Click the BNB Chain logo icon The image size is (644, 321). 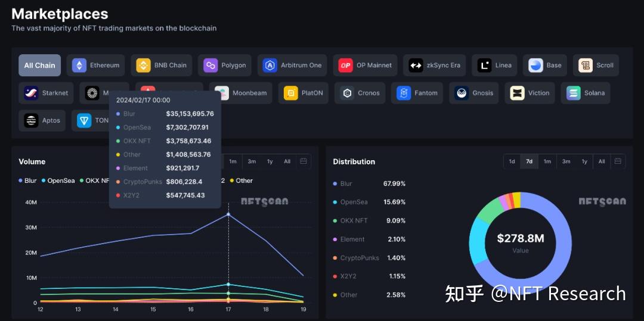[143, 65]
